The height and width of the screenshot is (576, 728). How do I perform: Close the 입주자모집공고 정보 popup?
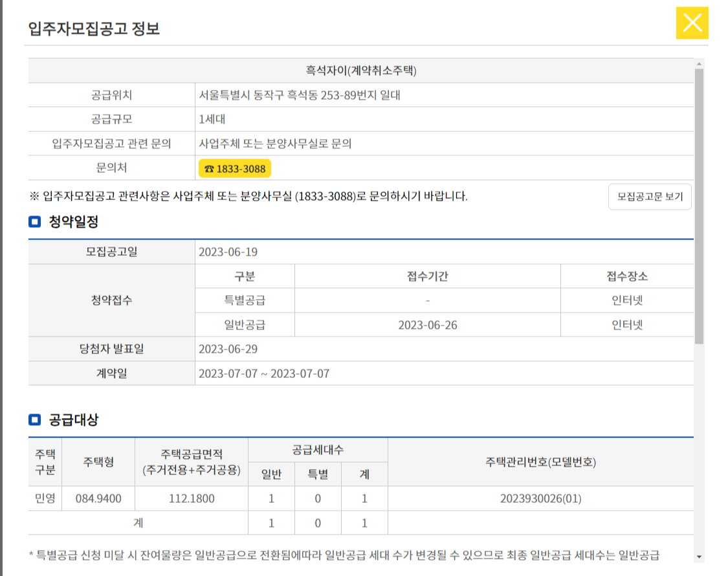click(694, 23)
